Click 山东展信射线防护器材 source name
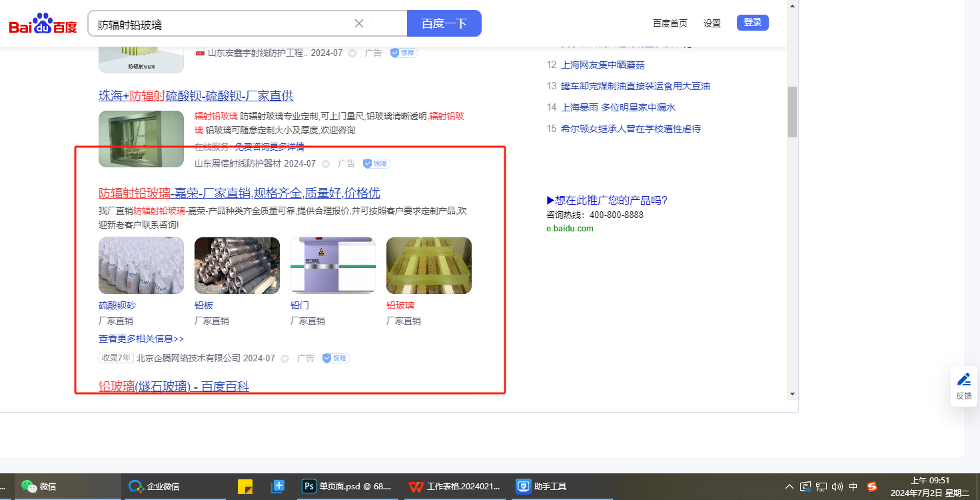This screenshot has height=500, width=980. click(x=238, y=163)
